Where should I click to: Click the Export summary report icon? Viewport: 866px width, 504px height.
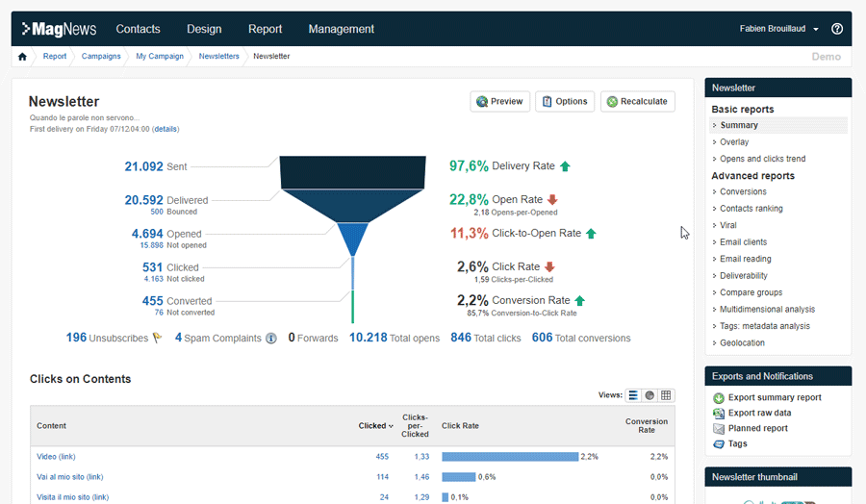tap(719, 398)
